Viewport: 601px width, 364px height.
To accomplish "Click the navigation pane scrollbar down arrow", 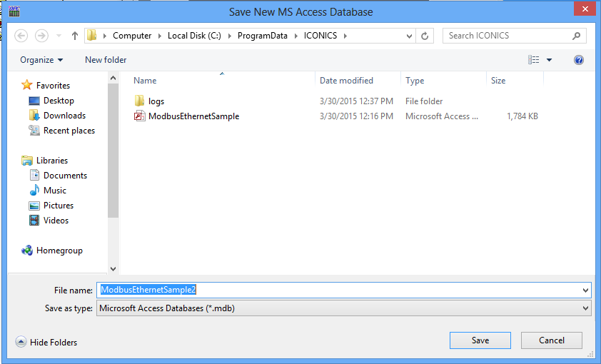I will pos(113,268).
